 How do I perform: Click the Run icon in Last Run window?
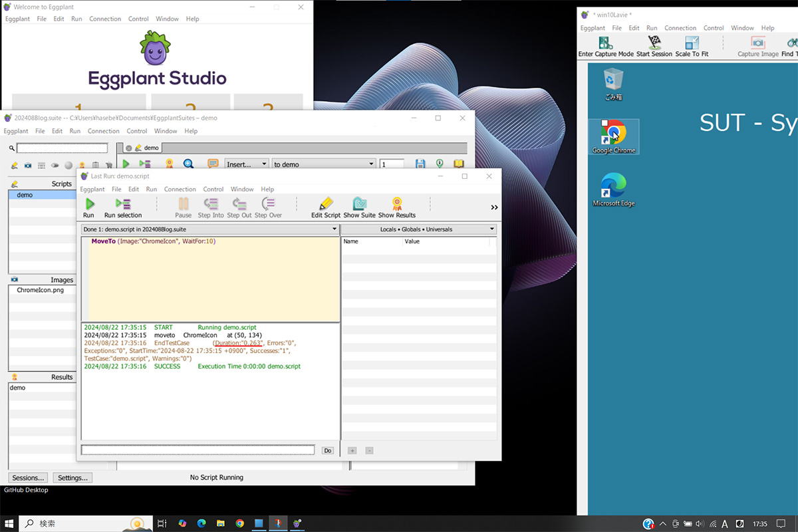click(x=90, y=204)
